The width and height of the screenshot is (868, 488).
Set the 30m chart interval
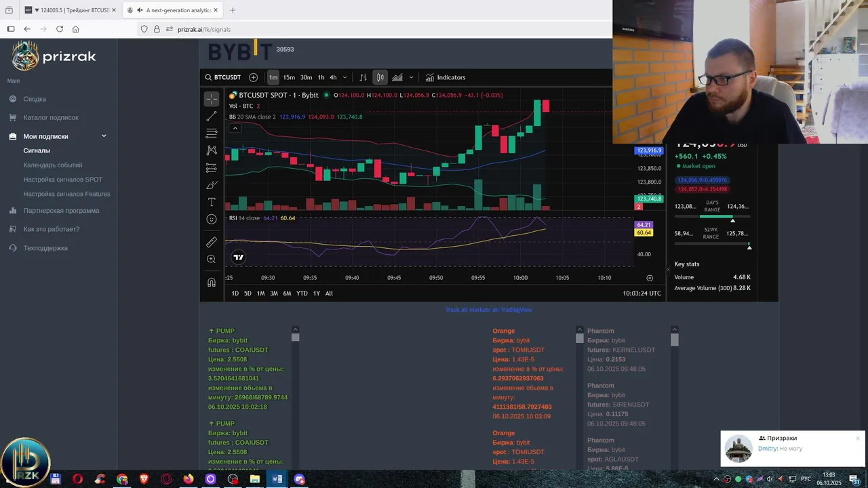pos(306,77)
